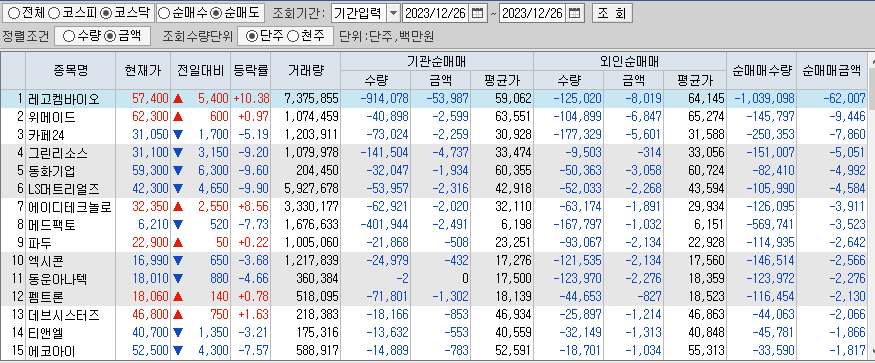Open start date calendar icon
Image resolution: width=875 pixels, height=363 pixels.
click(x=477, y=13)
